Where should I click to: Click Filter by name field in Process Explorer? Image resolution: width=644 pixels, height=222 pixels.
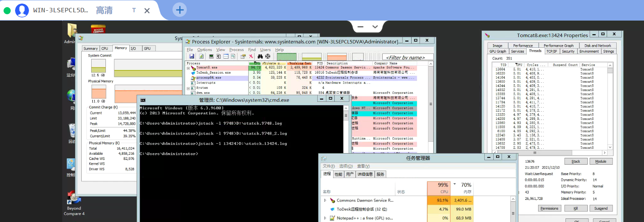[x=408, y=57]
